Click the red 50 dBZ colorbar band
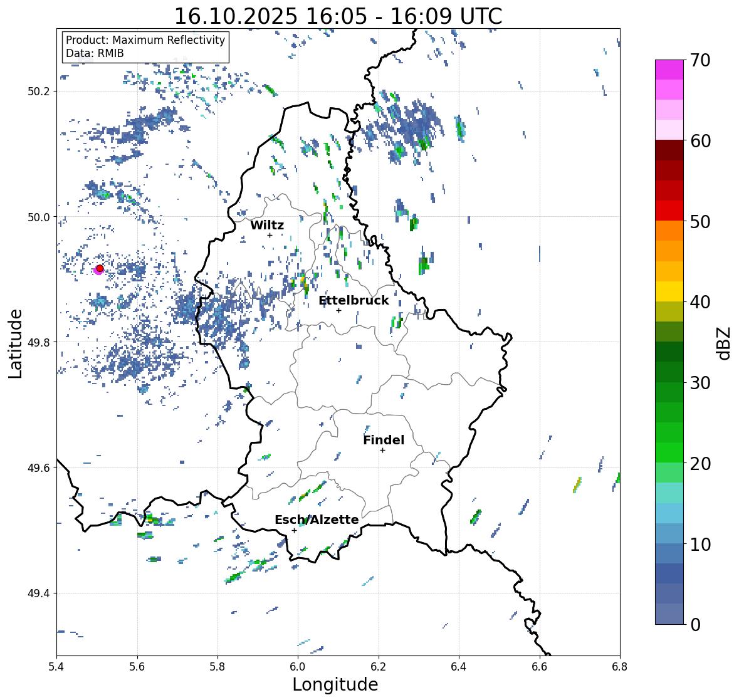 click(669, 211)
